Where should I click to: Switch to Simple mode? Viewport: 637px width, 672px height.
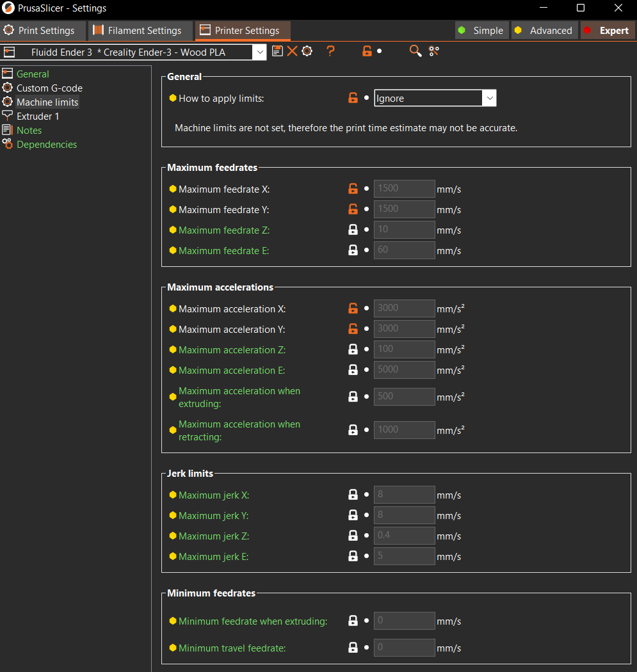tap(482, 31)
